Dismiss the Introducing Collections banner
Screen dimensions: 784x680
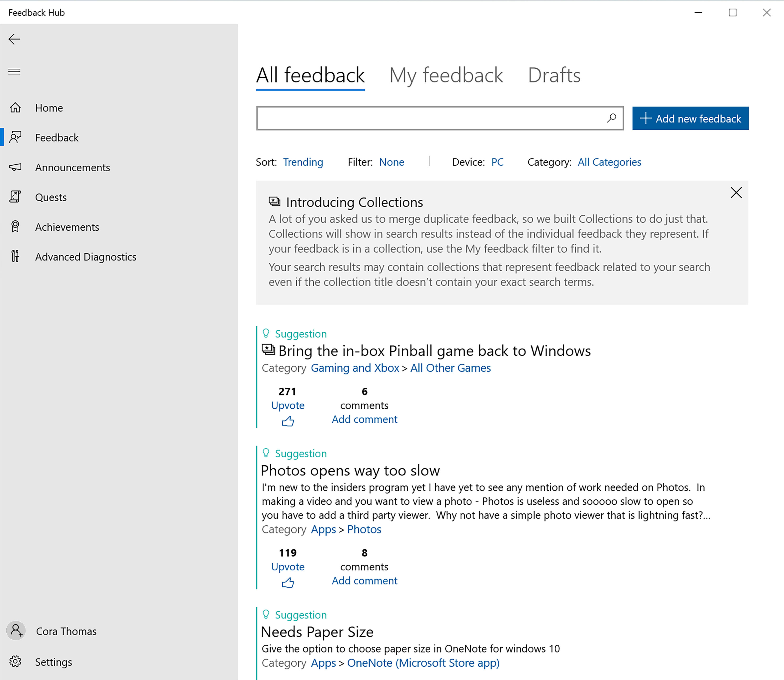pos(736,193)
